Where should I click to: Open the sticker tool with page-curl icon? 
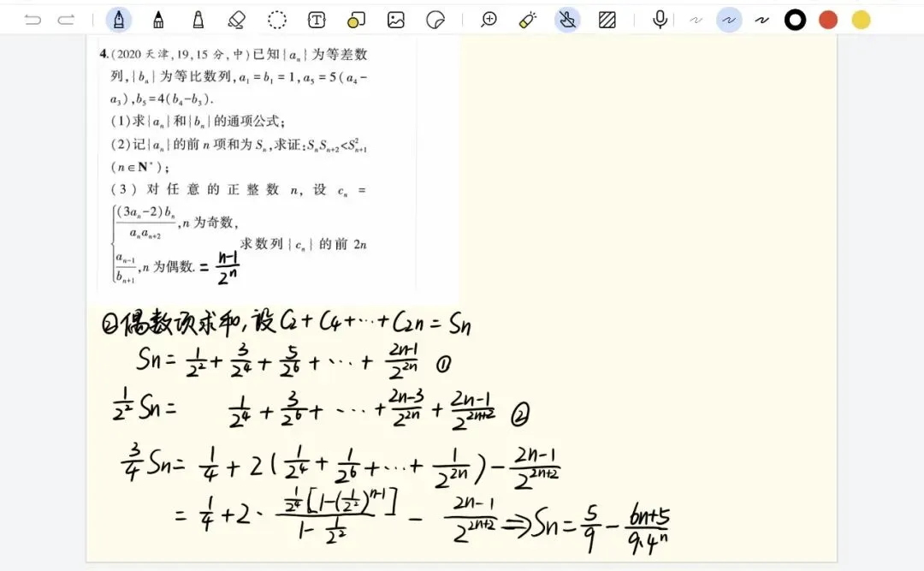point(435,19)
